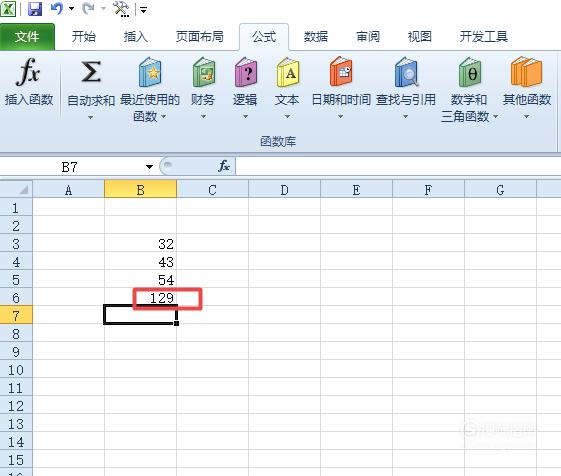Viewport: 561px width, 476px height.
Task: Click cell B6 containing 129
Action: (140, 297)
